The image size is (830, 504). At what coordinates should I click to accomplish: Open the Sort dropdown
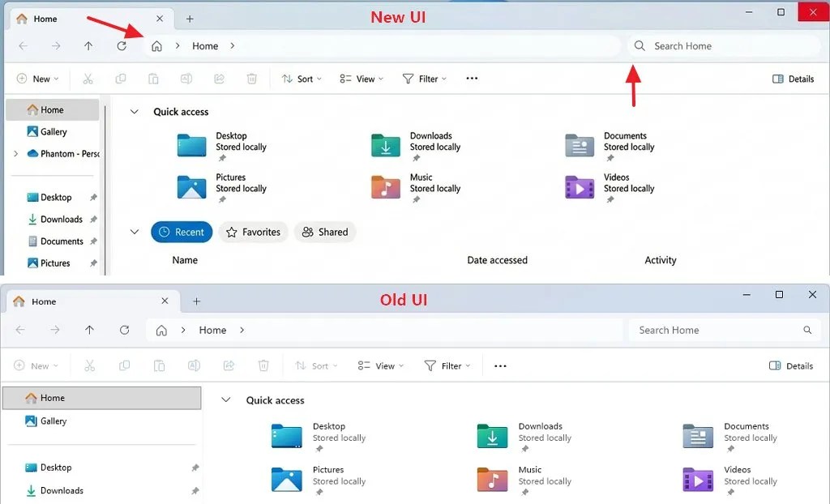click(302, 79)
